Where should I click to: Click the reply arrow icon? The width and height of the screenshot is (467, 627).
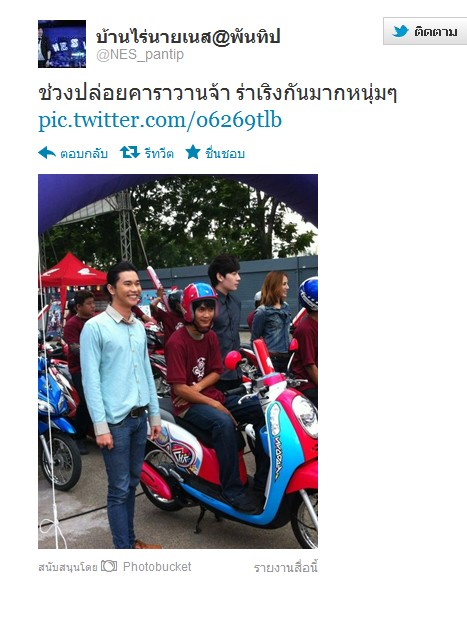[x=47, y=153]
